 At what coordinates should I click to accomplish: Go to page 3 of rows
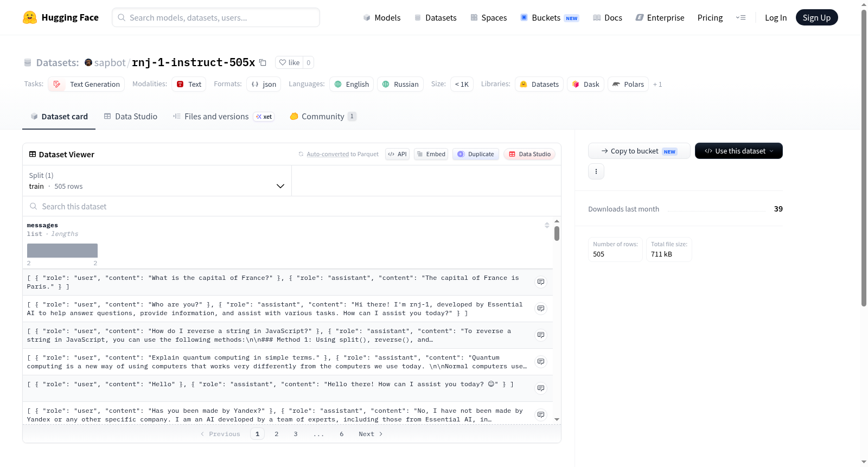296,434
